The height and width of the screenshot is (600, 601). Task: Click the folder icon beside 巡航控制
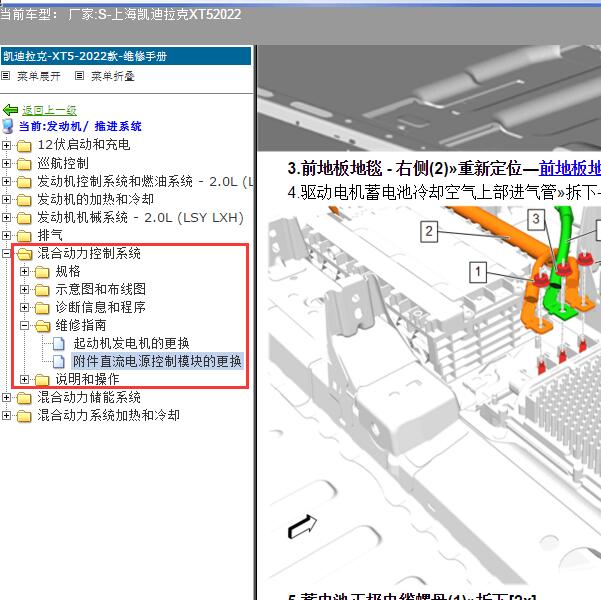(24, 164)
